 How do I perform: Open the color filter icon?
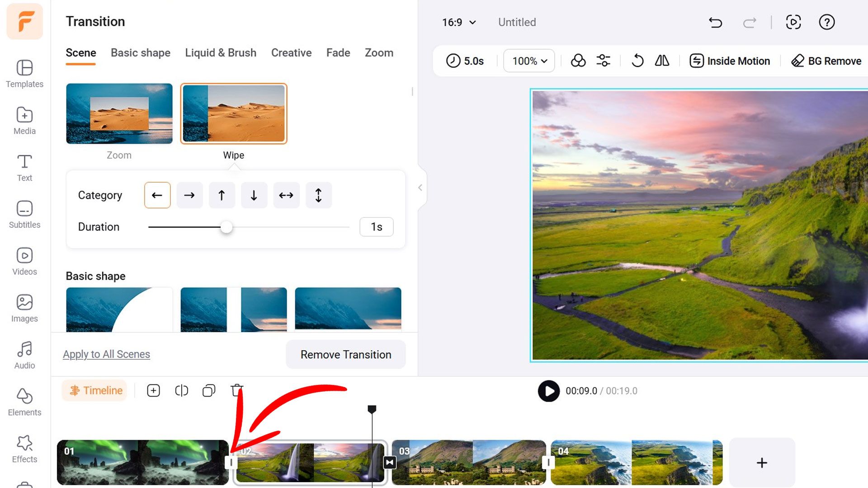pyautogui.click(x=578, y=61)
